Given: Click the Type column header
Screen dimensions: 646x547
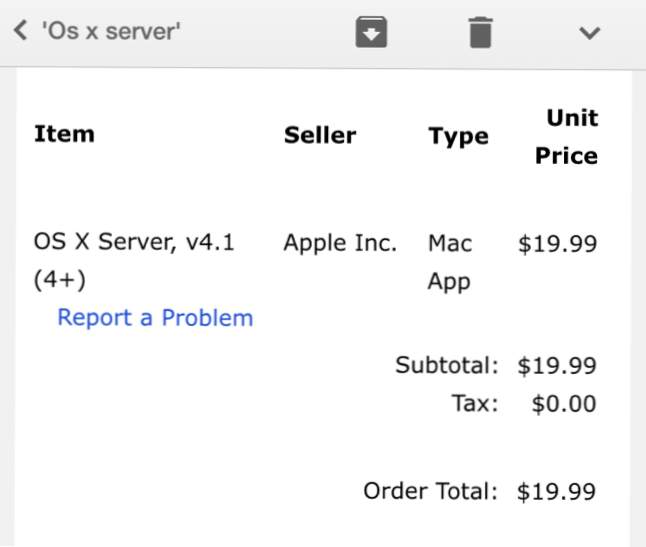Looking at the screenshot, I should coord(458,137).
